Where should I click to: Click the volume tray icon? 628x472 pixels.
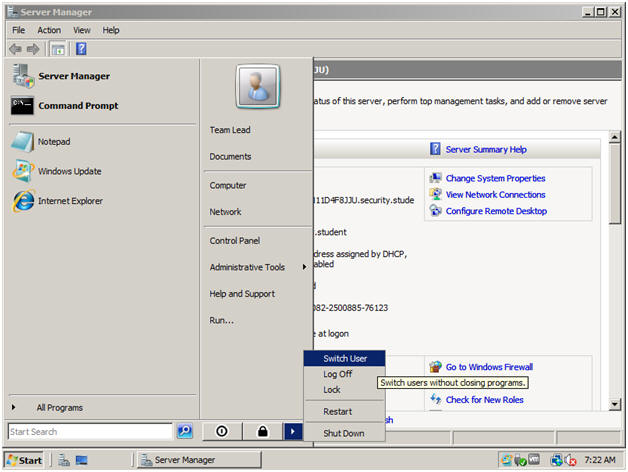pos(570,460)
